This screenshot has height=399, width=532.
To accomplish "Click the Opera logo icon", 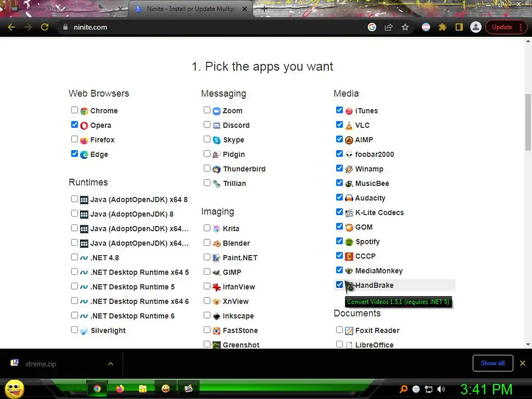I will point(84,126).
